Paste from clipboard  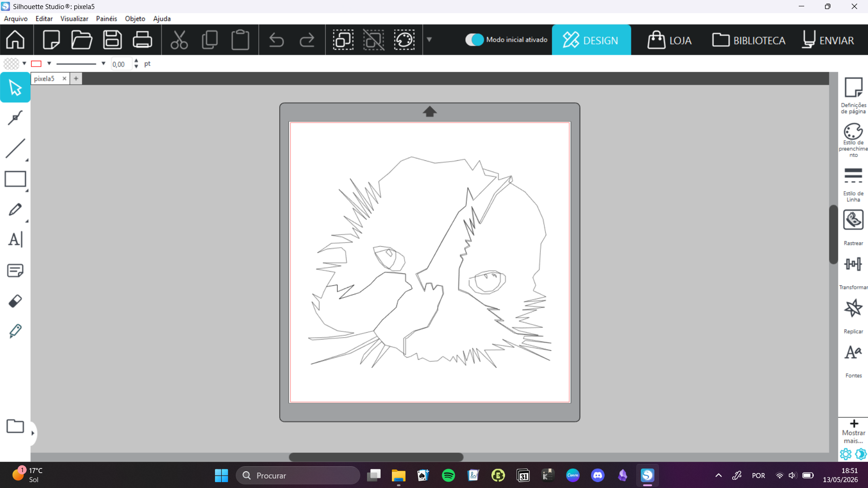click(240, 40)
